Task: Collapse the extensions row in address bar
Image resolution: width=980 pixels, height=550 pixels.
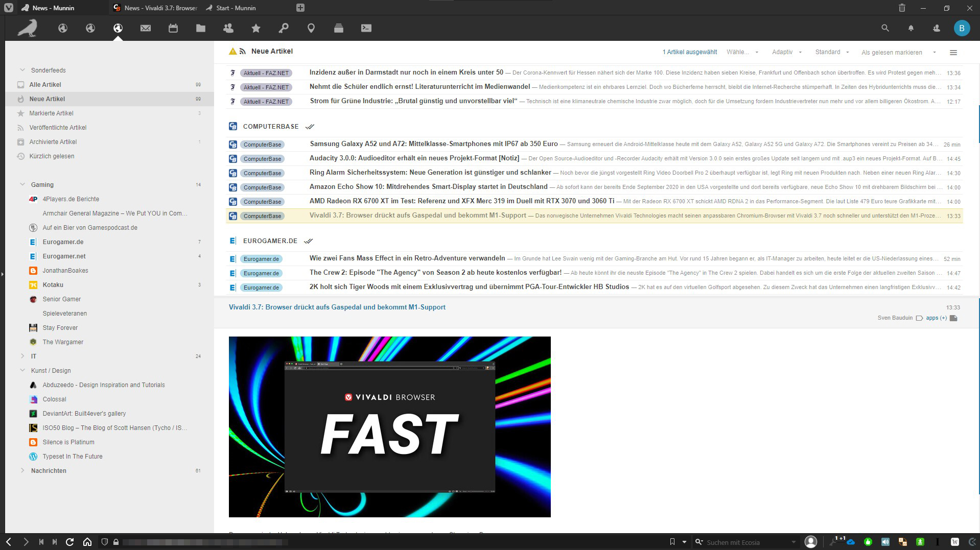Action: click(x=971, y=542)
